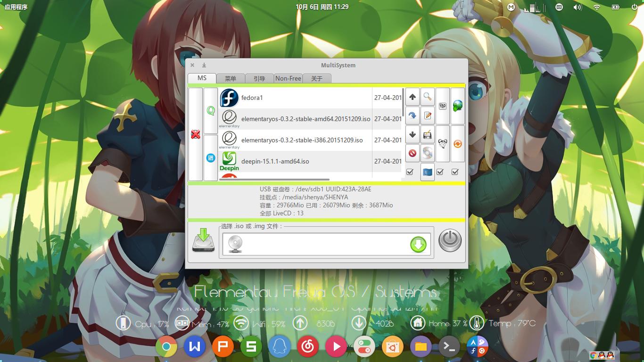Click the GNU head icon
644x362 pixels.
click(442, 144)
